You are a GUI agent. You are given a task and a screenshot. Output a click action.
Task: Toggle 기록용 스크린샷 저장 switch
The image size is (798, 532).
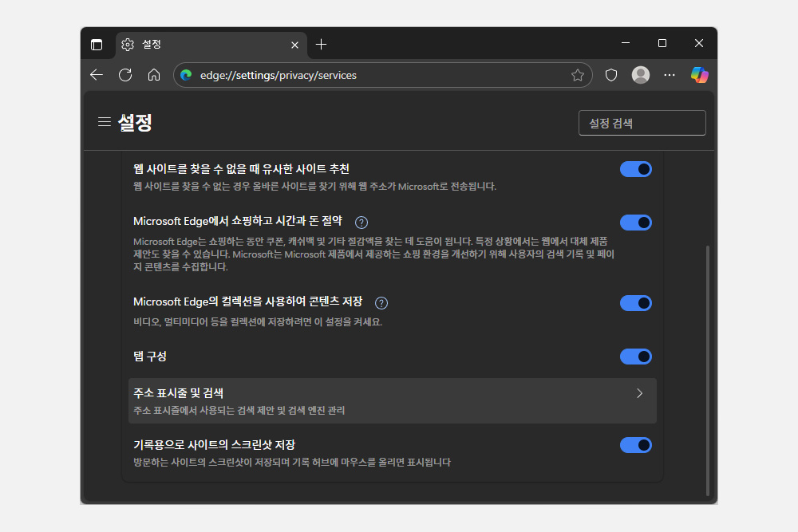636,445
